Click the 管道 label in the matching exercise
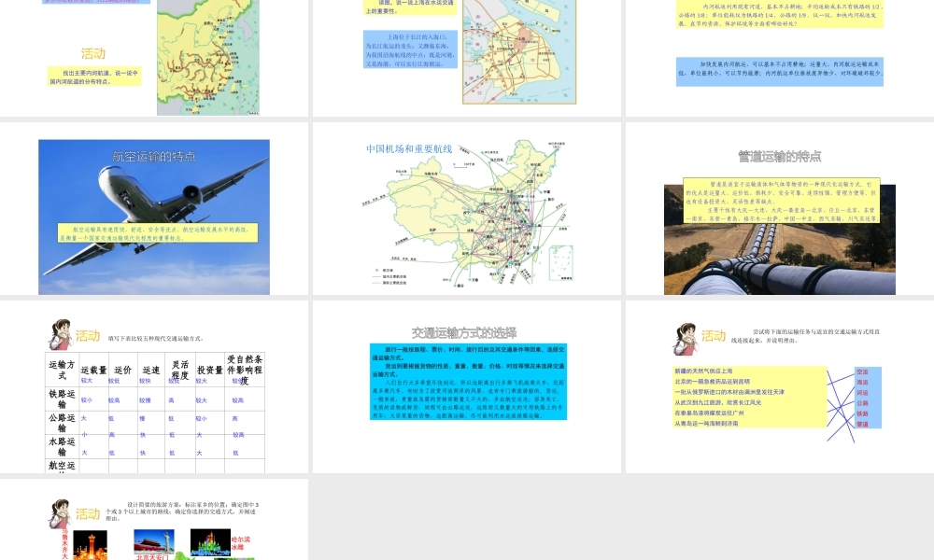Viewport: 934px width, 560px height. point(862,424)
